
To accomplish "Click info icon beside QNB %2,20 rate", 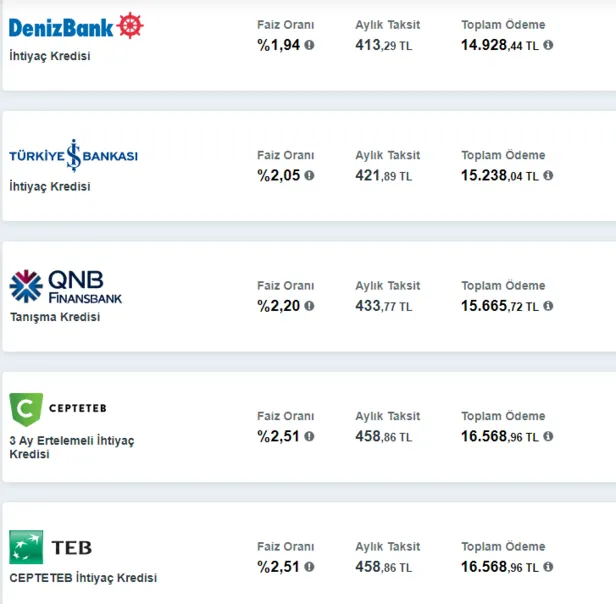I will pos(309,306).
